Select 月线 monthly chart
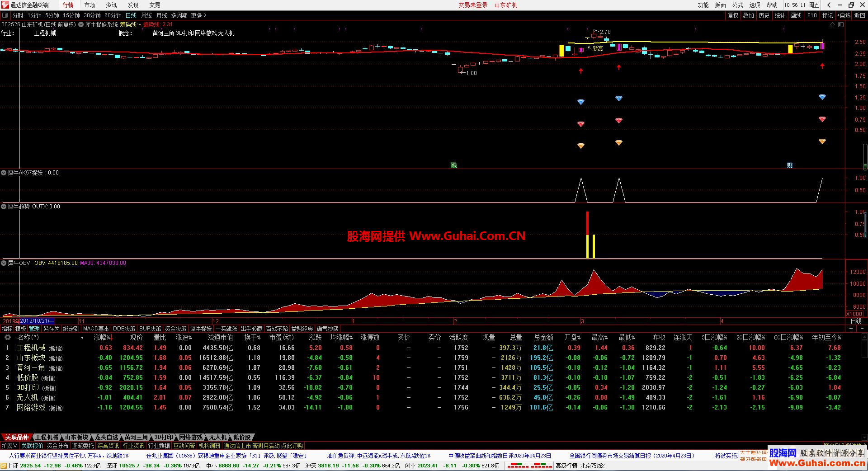Image resolution: width=868 pixels, height=471 pixels. click(162, 15)
